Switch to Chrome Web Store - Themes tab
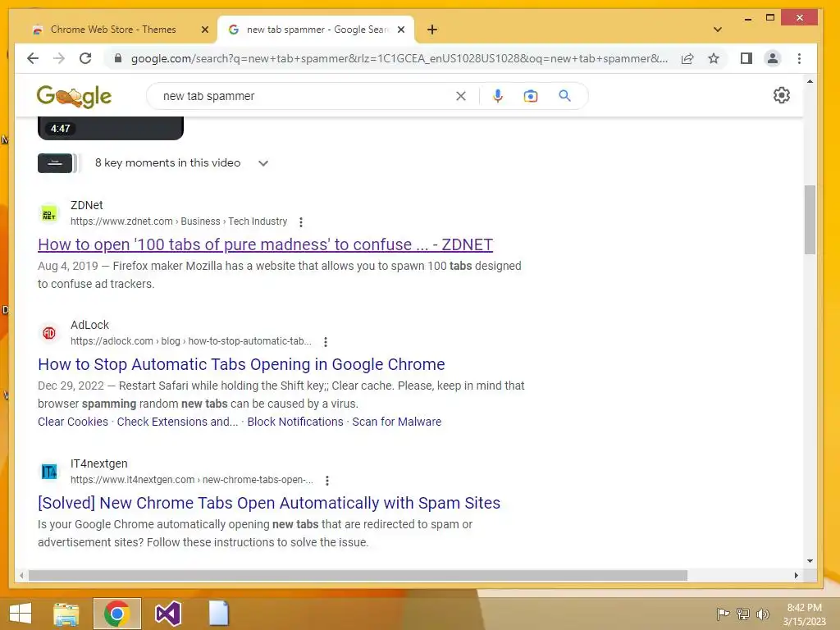 (x=113, y=30)
